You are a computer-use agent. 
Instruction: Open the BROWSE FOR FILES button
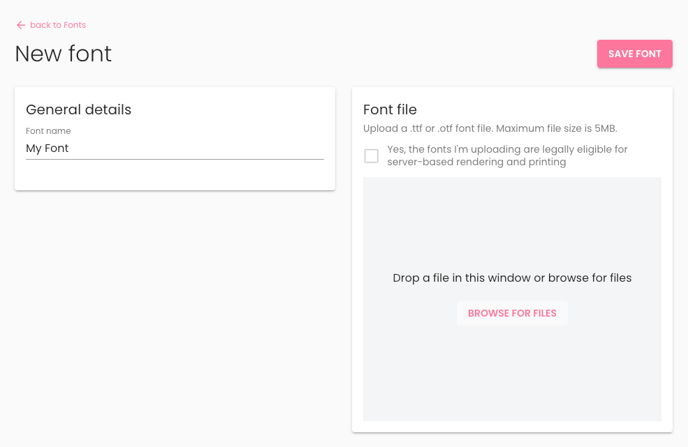[512, 313]
